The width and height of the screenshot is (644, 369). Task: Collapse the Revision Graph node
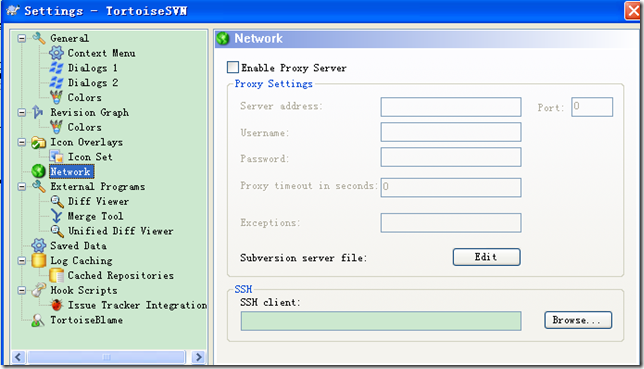(22, 112)
